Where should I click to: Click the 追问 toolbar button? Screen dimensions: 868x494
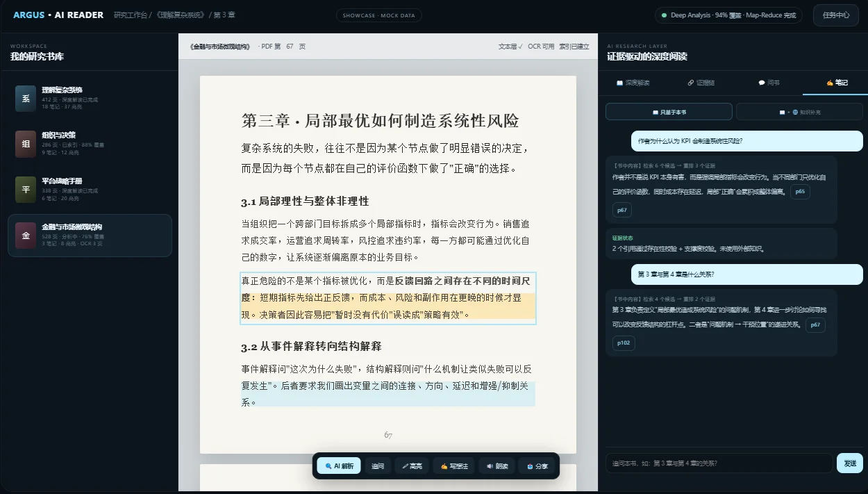point(378,466)
